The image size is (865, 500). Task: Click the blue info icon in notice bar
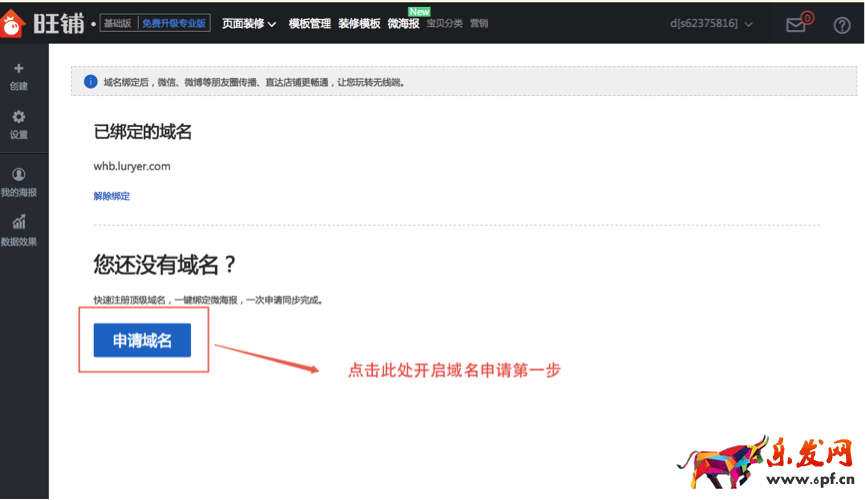89,81
